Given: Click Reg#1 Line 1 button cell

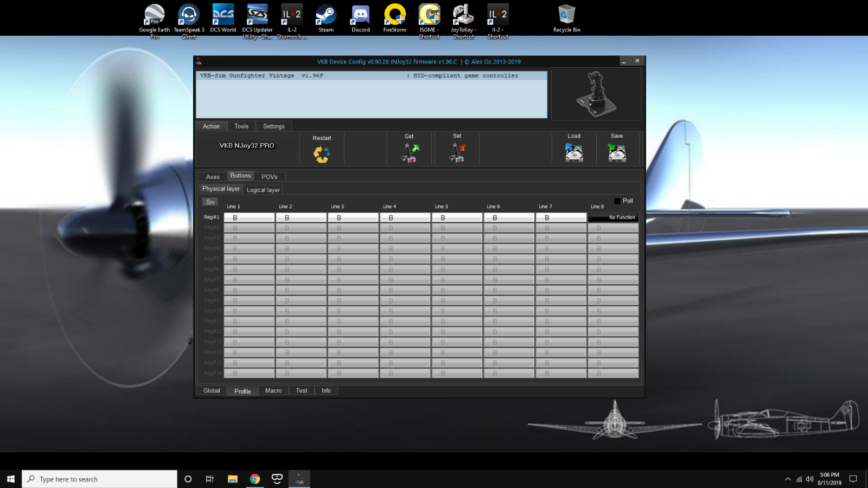Looking at the screenshot, I should tap(249, 217).
